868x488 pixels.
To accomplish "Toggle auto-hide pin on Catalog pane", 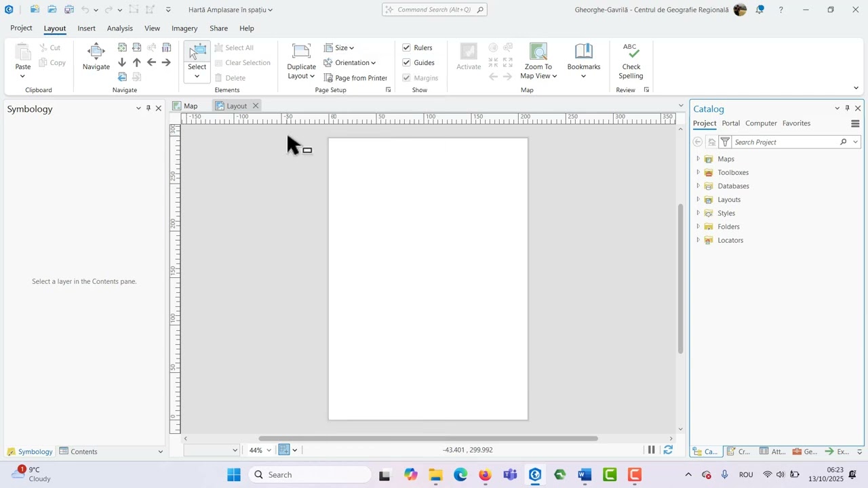I will (x=847, y=108).
